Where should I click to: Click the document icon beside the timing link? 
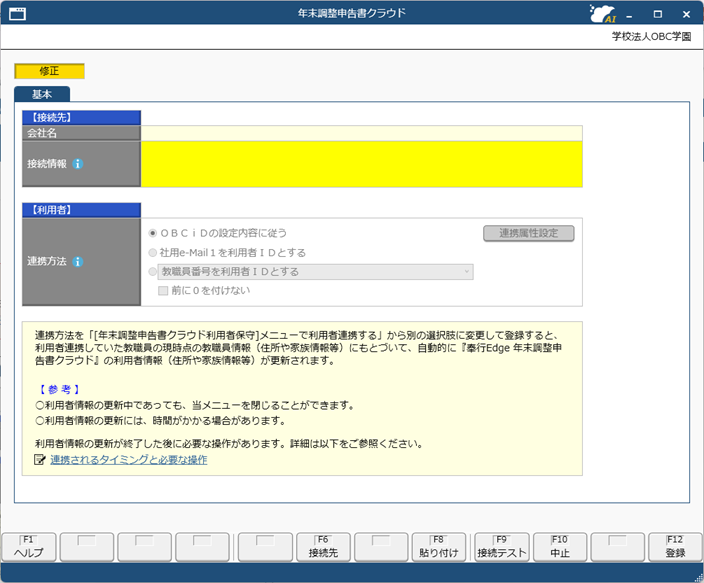[x=40, y=459]
